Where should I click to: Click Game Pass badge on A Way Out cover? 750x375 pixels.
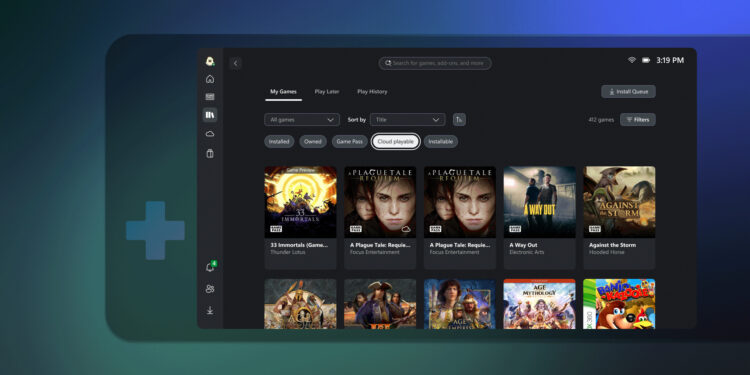pyautogui.click(x=515, y=229)
